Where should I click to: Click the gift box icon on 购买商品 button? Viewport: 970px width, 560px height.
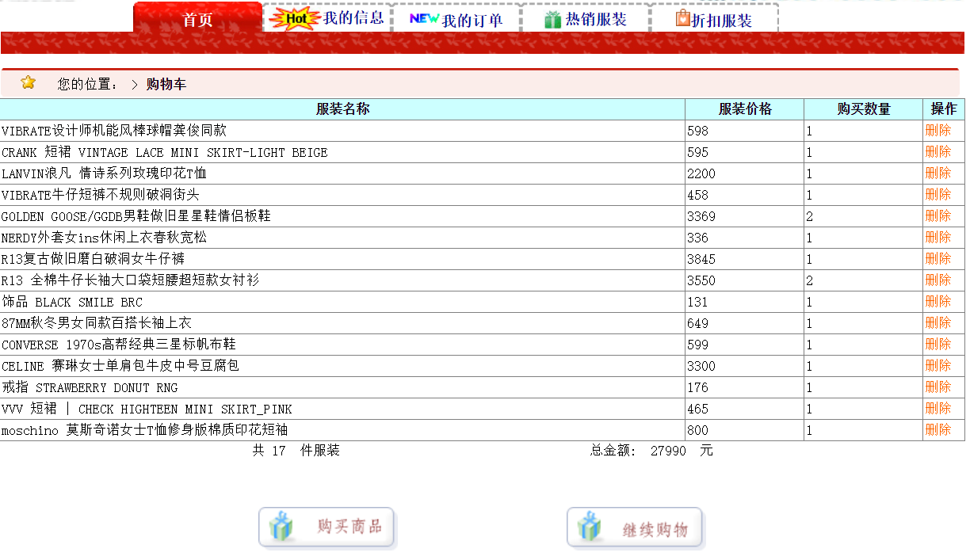tap(281, 527)
